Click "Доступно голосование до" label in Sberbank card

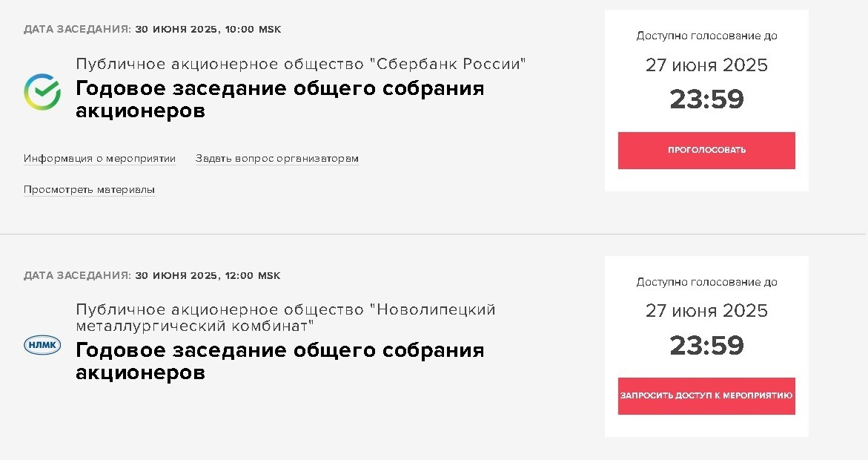pyautogui.click(x=706, y=36)
